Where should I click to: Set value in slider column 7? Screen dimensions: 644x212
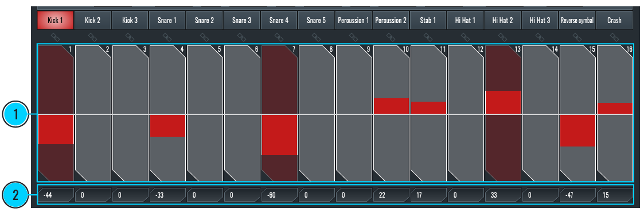pos(279,113)
